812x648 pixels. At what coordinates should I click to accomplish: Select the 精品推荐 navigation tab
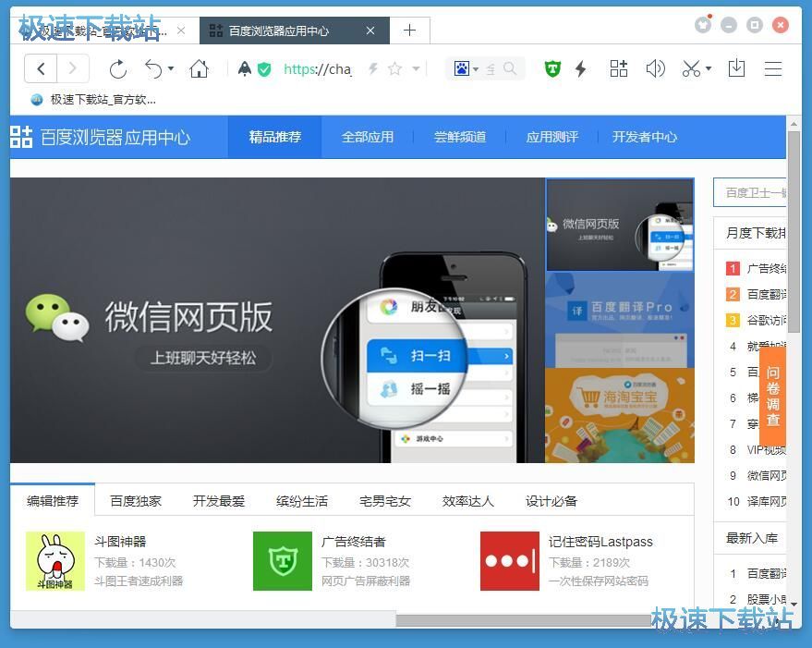pos(275,137)
